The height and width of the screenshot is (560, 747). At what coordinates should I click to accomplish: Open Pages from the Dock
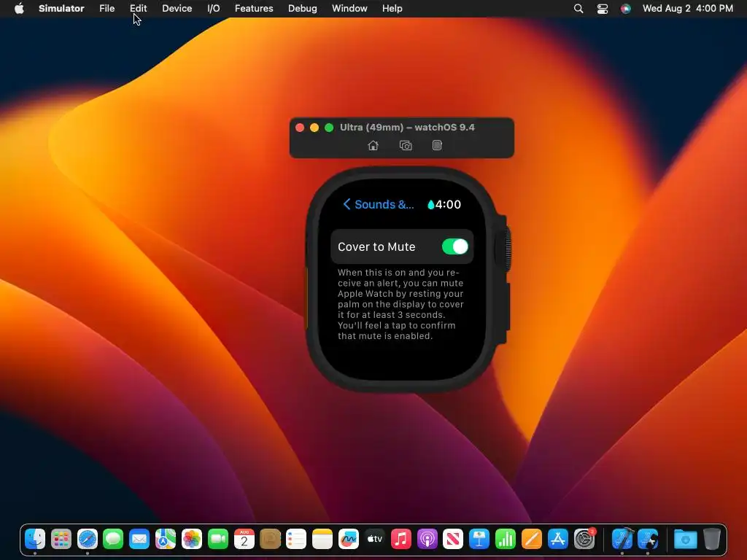click(x=531, y=539)
